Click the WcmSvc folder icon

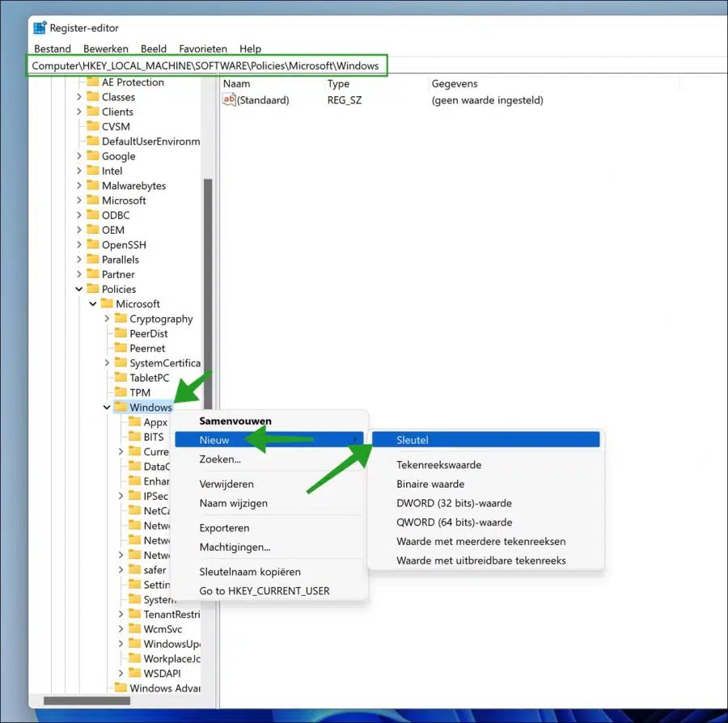pos(134,629)
